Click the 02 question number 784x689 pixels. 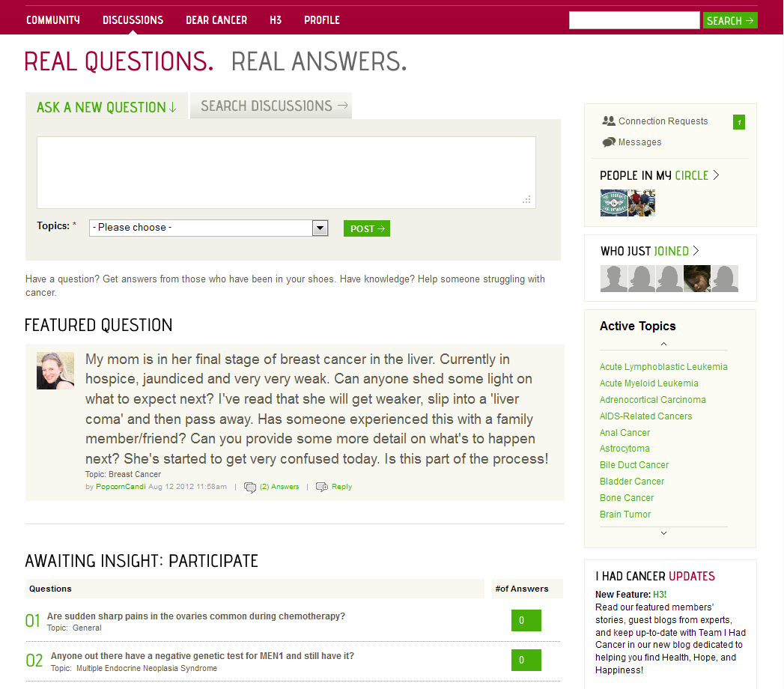(34, 661)
